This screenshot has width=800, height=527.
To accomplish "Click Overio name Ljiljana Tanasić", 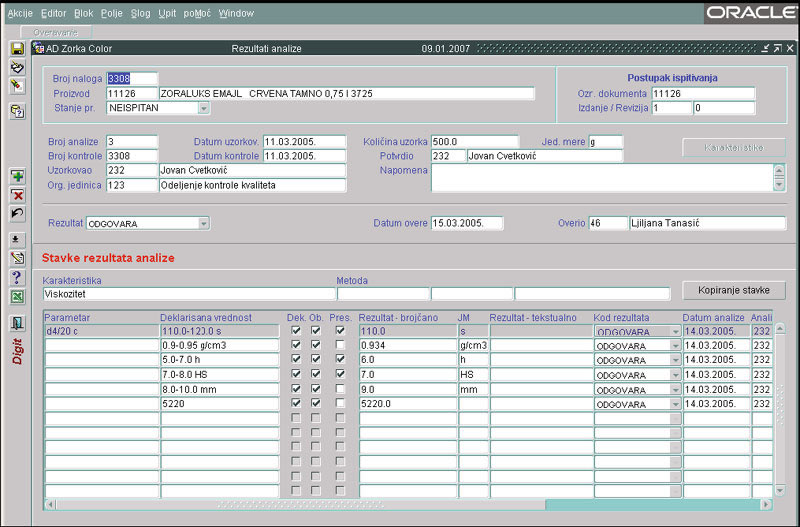I will [707, 223].
